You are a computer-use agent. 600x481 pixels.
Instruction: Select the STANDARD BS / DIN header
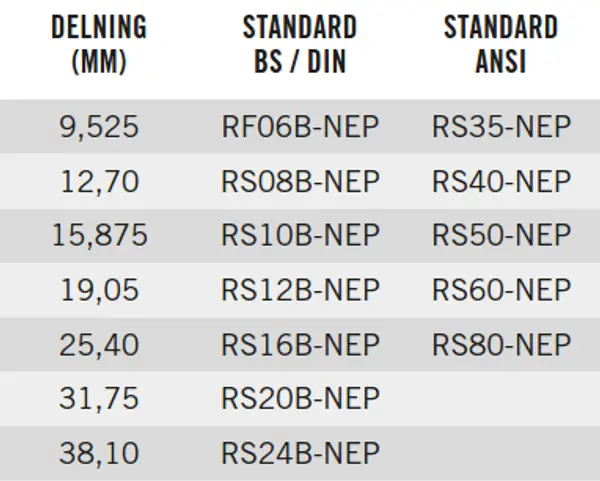pos(299,44)
